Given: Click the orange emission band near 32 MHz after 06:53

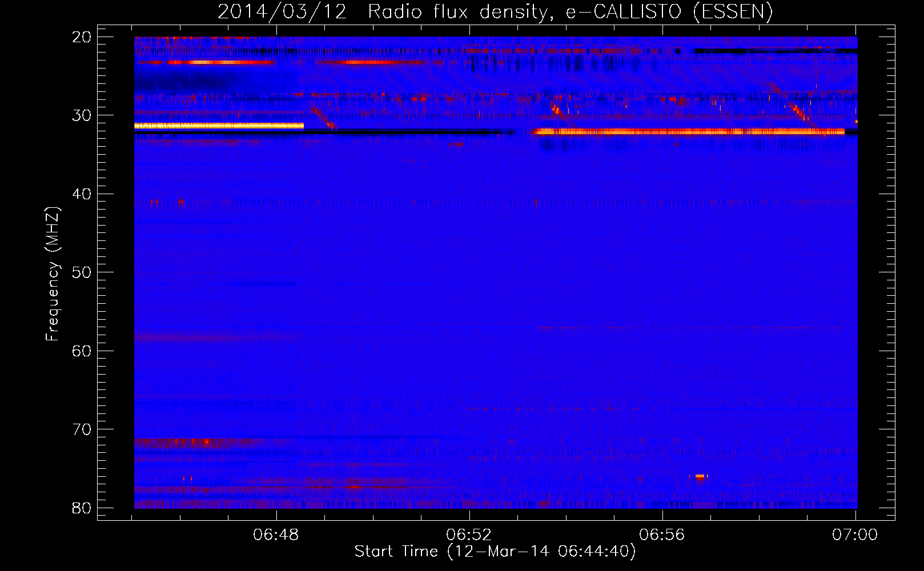Looking at the screenshot, I should pyautogui.click(x=688, y=132).
